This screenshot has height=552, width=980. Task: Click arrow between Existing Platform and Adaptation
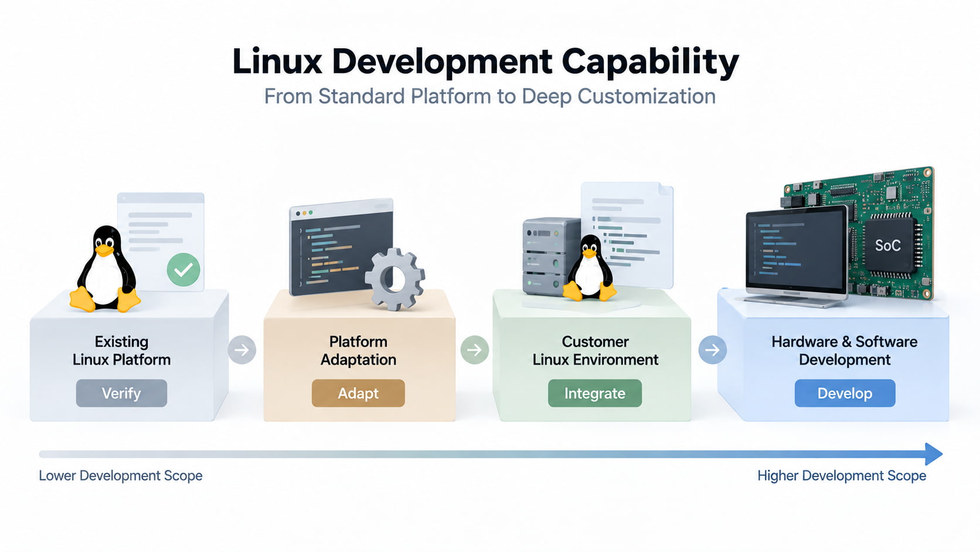click(241, 350)
